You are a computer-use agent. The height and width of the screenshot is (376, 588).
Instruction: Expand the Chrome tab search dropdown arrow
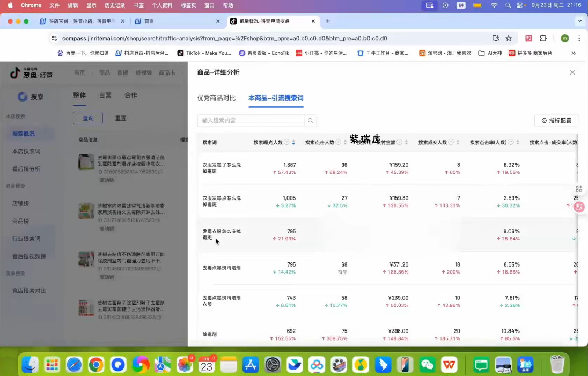[x=579, y=21]
